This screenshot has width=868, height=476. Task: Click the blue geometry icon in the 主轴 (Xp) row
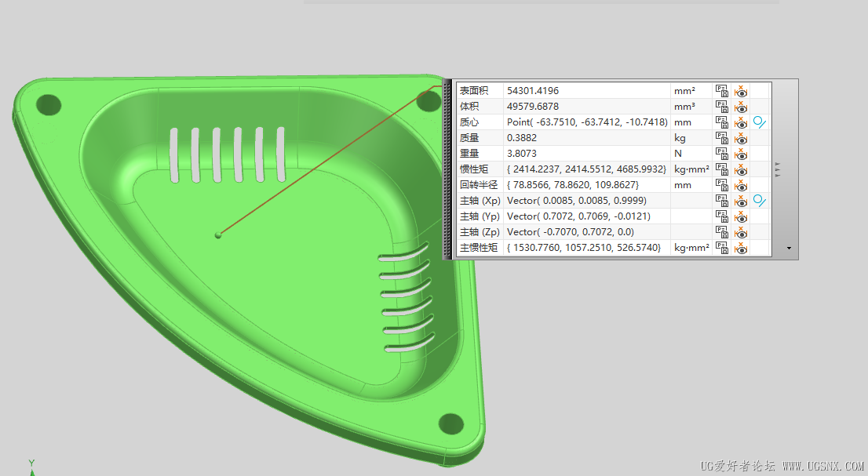[759, 201]
